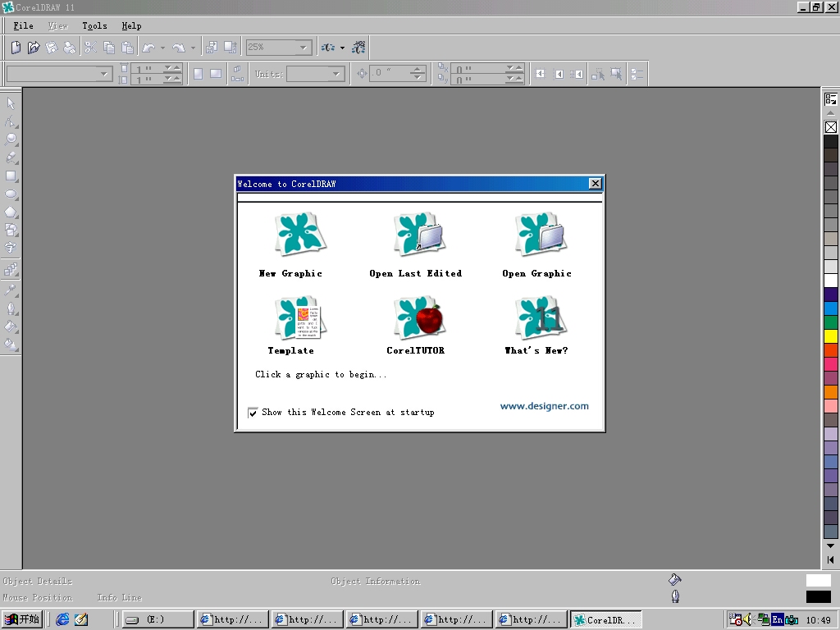
Task: Select the Interactive Blend tool
Action: 11,269
